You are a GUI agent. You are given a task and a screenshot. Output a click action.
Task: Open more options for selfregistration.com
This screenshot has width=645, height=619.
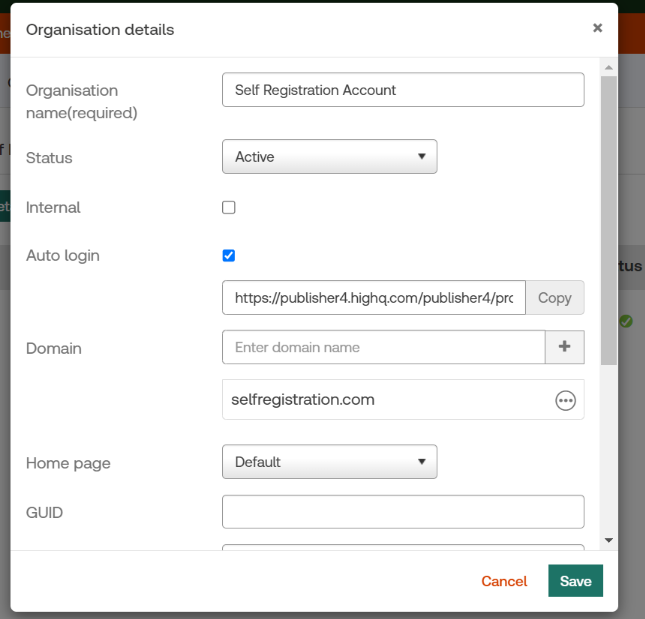click(565, 400)
